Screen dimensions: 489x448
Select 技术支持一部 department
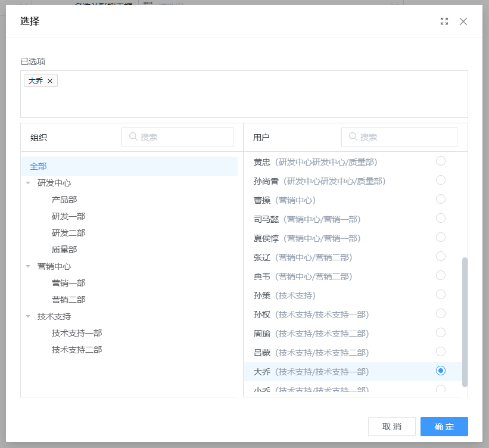[77, 333]
